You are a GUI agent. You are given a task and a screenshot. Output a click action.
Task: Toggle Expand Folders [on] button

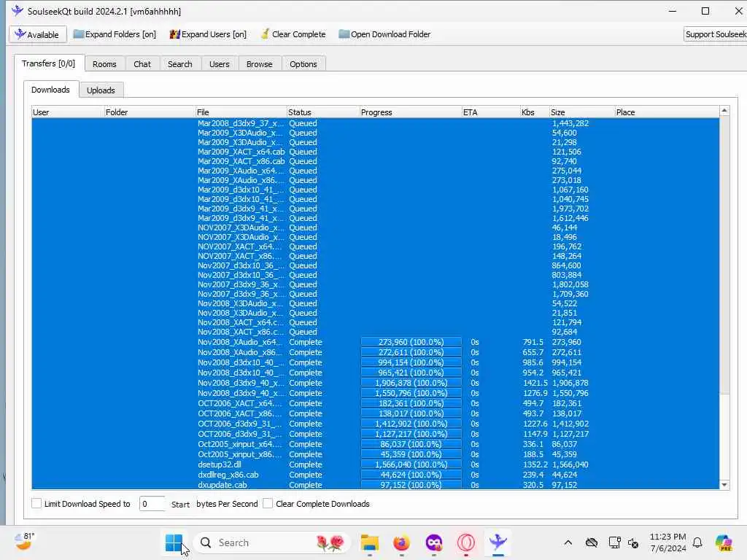click(x=115, y=34)
